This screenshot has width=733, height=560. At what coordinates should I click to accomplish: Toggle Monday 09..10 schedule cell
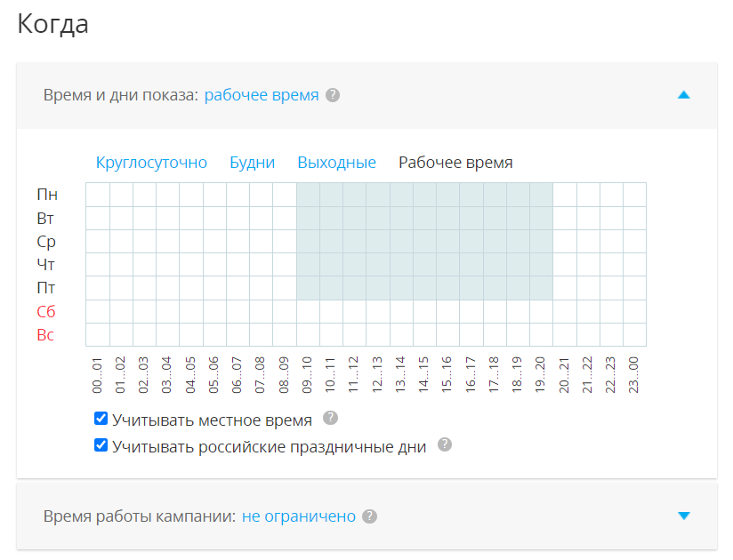pyautogui.click(x=308, y=195)
